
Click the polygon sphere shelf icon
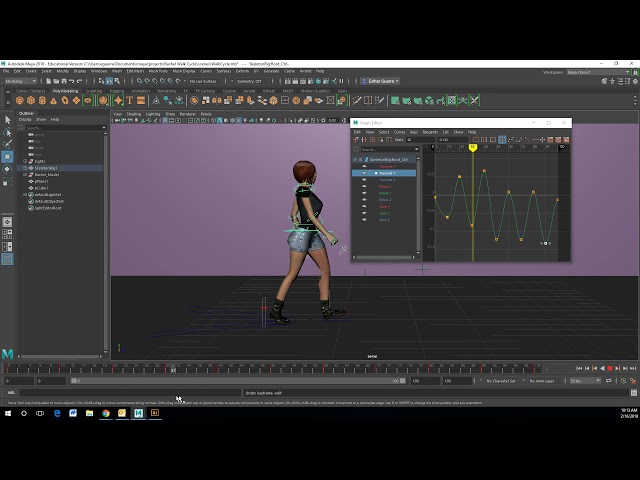[x=20, y=100]
